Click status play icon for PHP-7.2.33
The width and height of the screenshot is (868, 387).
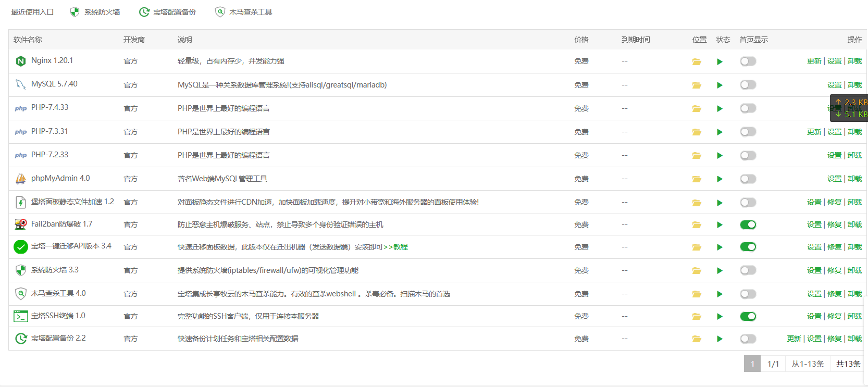[720, 155]
